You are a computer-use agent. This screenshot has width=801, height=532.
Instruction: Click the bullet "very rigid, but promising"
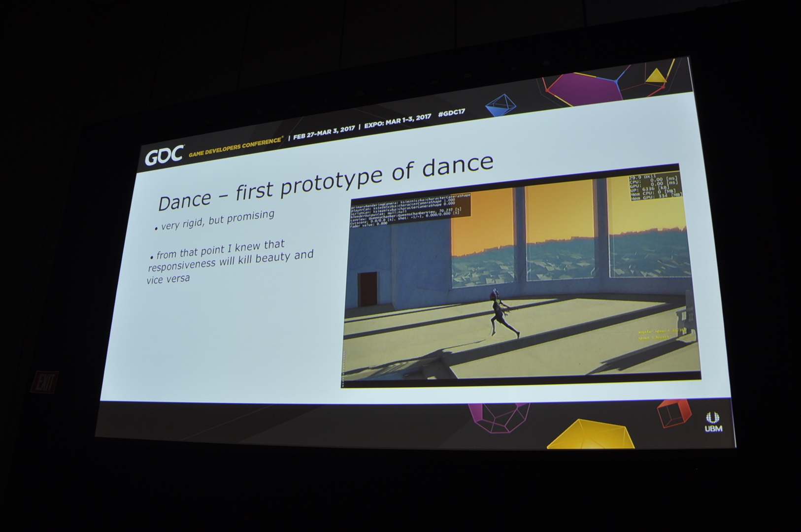214,220
